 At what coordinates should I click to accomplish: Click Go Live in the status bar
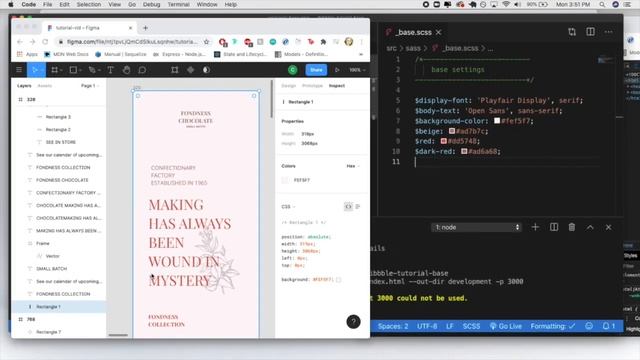pyautogui.click(x=505, y=326)
